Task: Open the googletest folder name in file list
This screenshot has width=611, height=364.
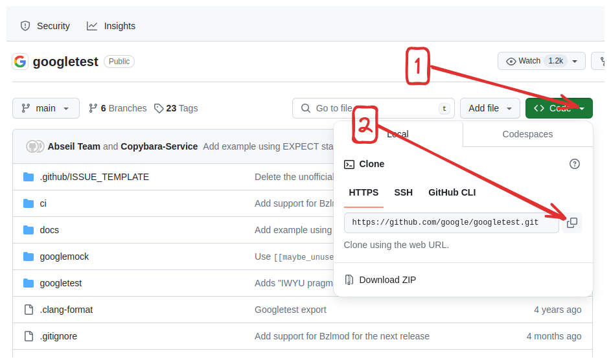Action: (61, 283)
